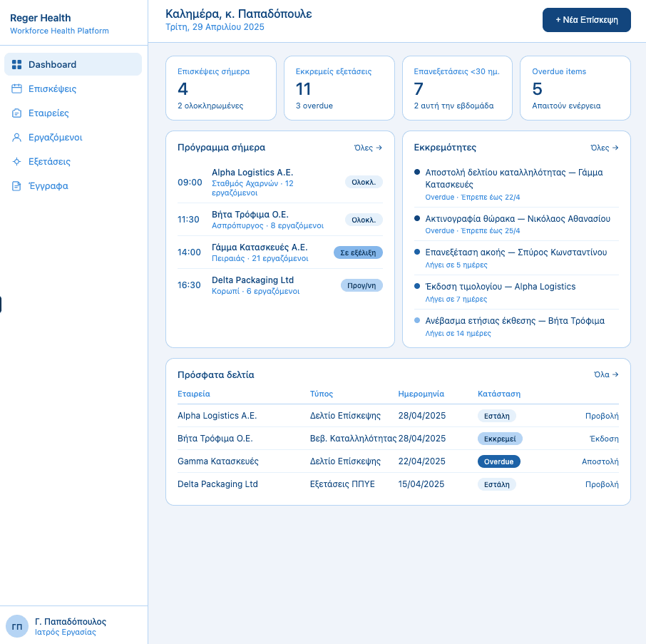Viewport: 646px width, 644px height.
Task: Open Όλα link in Πρόσφατα δελτία
Action: [x=606, y=374]
